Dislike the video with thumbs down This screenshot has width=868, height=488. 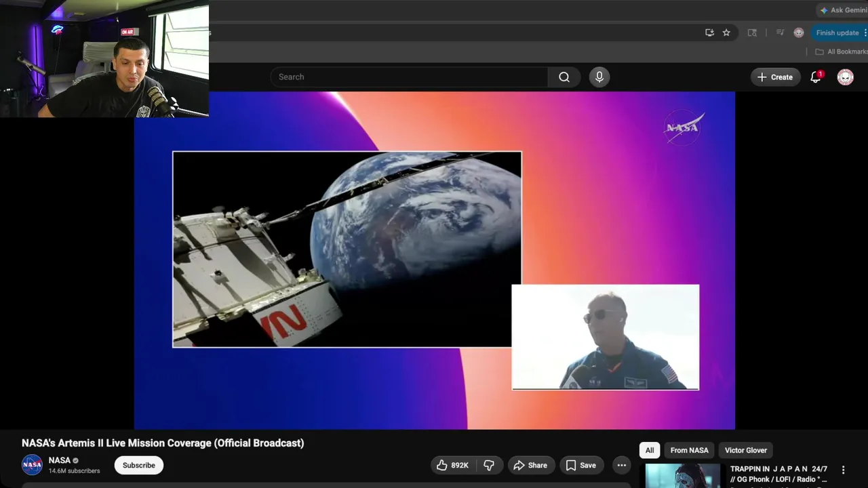[489, 465]
